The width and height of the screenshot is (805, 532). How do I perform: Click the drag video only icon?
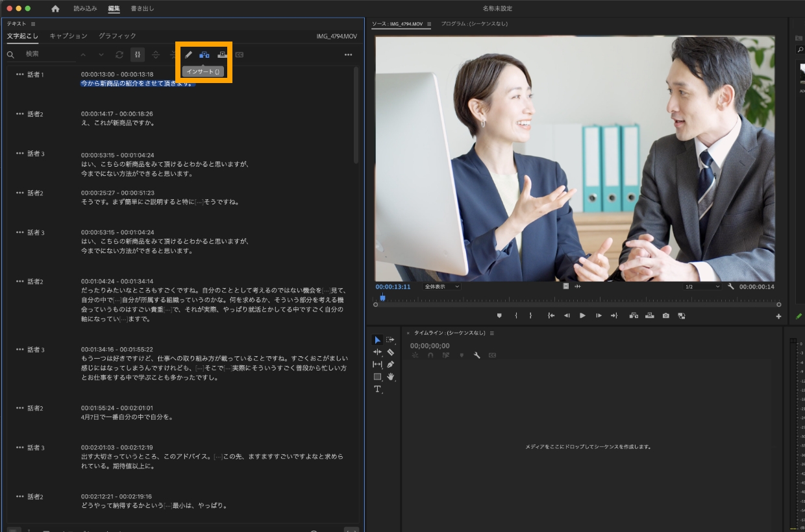(566, 287)
